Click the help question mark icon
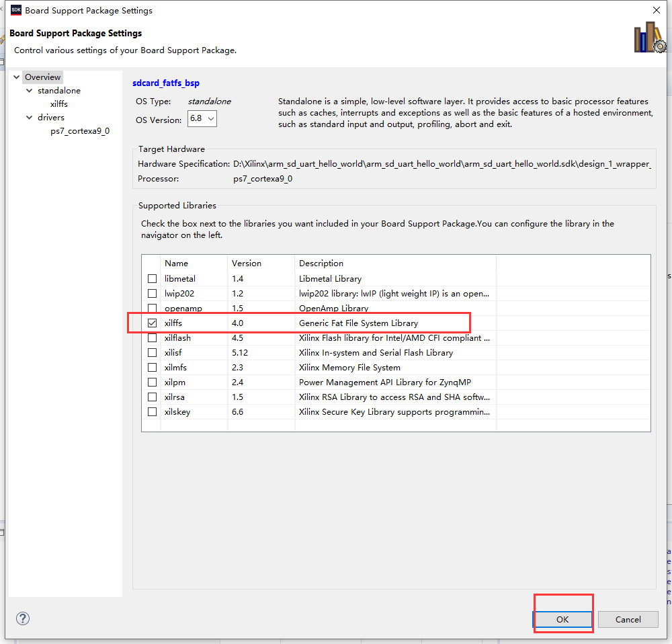Viewport: 672px width, 644px height. click(23, 618)
